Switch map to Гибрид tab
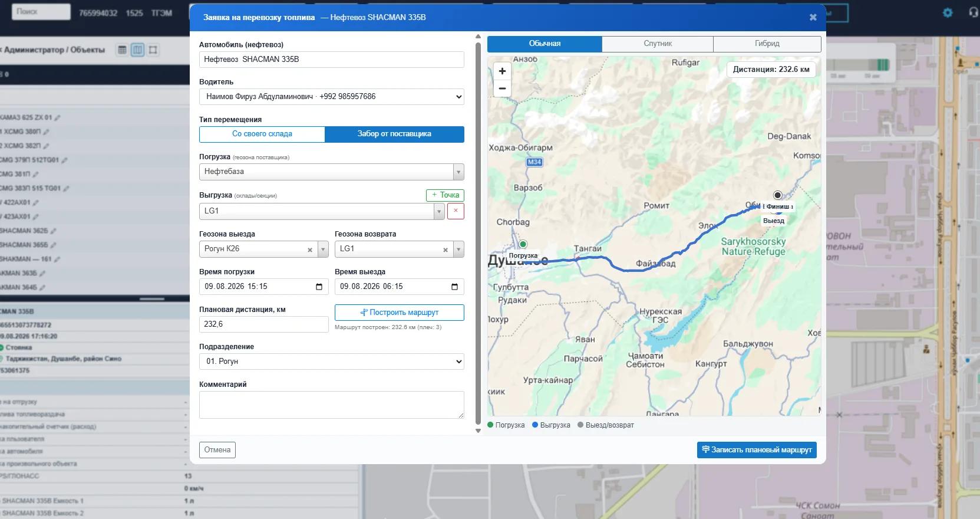The height and width of the screenshot is (519, 980). pos(767,44)
